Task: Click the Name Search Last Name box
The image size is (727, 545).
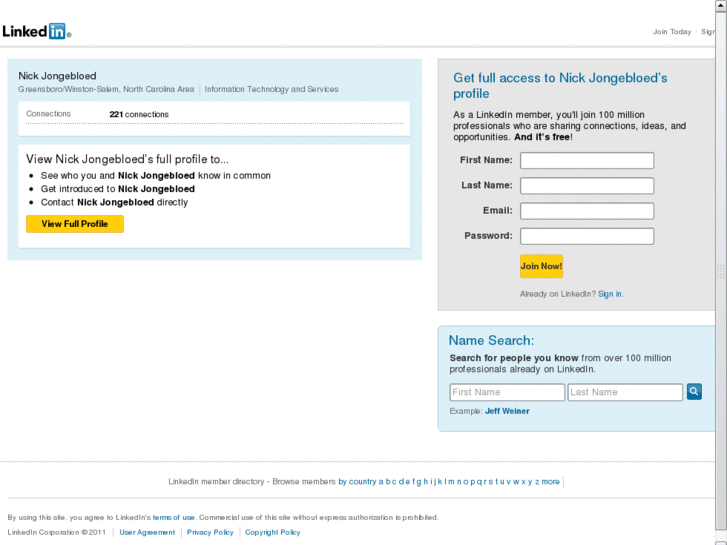Action: (625, 392)
